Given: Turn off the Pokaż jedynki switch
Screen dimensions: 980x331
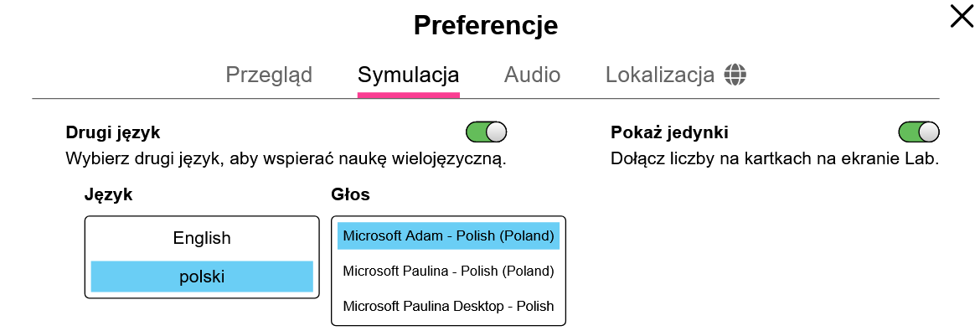Looking at the screenshot, I should [x=919, y=132].
